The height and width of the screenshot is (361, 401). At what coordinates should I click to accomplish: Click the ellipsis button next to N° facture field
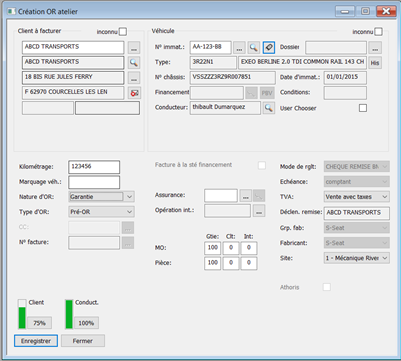tap(128, 243)
